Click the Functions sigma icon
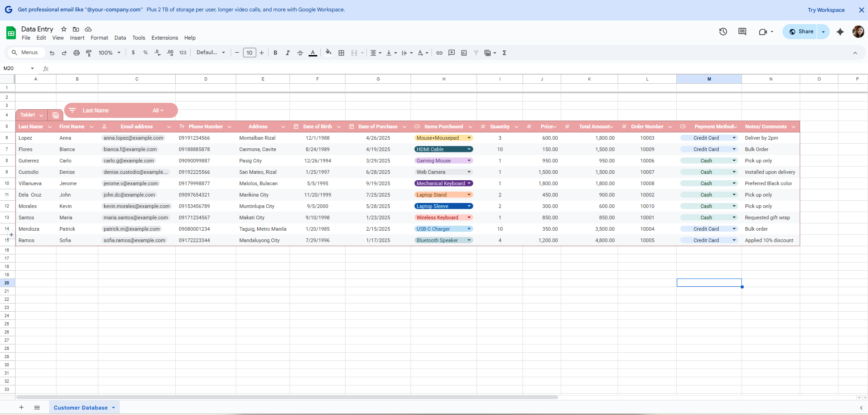Viewport: 868px width, 415px height. [x=504, y=53]
